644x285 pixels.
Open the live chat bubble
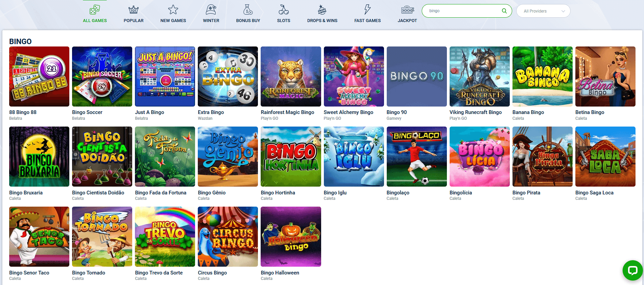632,270
